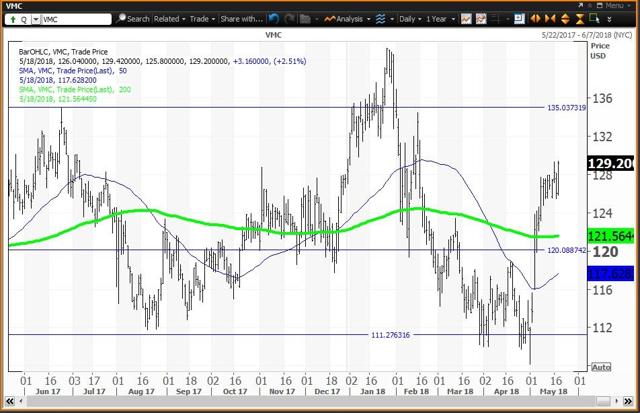Open the Daily interval dropdown
640x413 pixels.
pyautogui.click(x=410, y=19)
